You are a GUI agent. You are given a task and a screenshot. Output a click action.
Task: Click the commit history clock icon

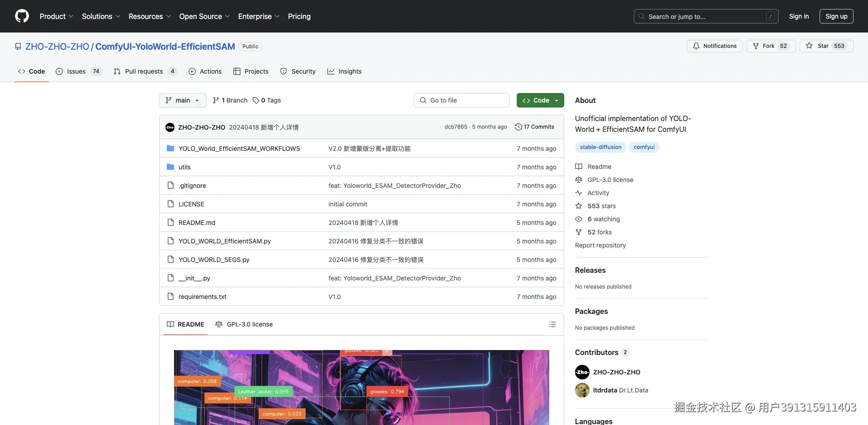519,127
